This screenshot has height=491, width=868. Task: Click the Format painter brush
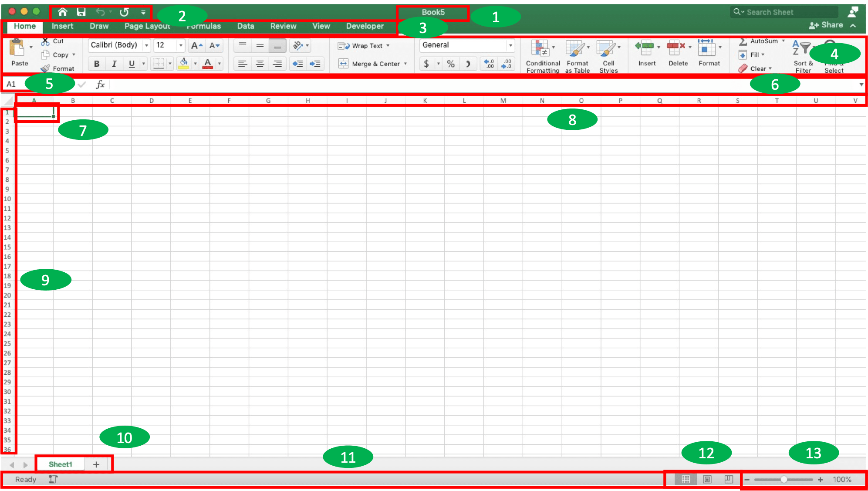(x=45, y=68)
